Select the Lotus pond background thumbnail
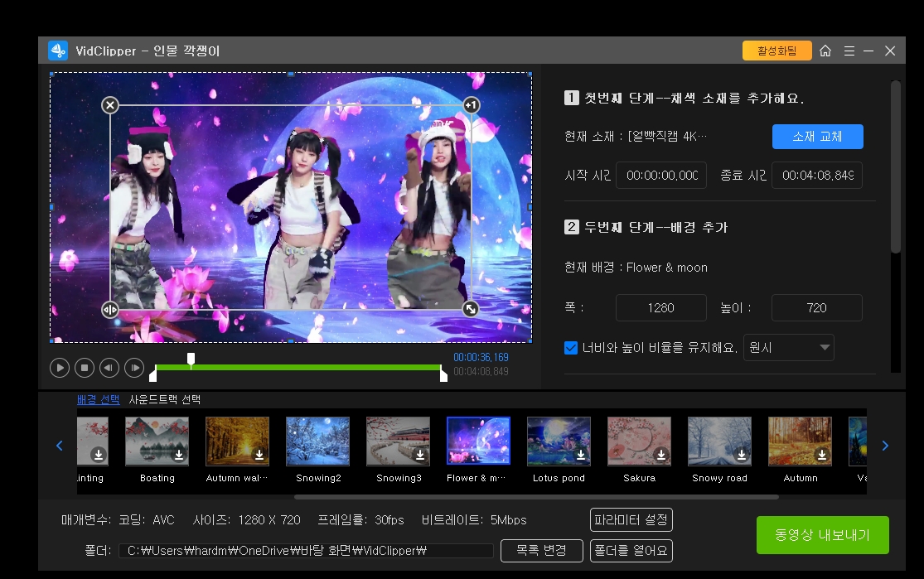924x579 pixels. point(559,441)
